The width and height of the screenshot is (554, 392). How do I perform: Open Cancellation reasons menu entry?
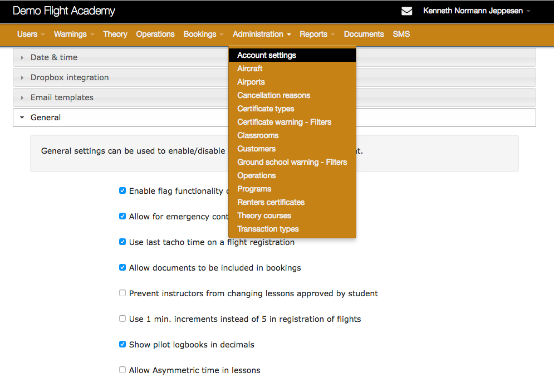coord(292,95)
